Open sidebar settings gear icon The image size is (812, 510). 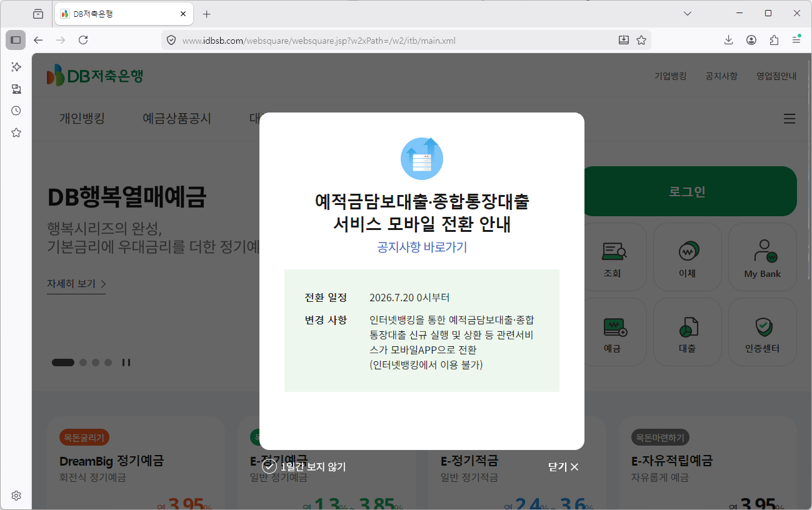16,496
